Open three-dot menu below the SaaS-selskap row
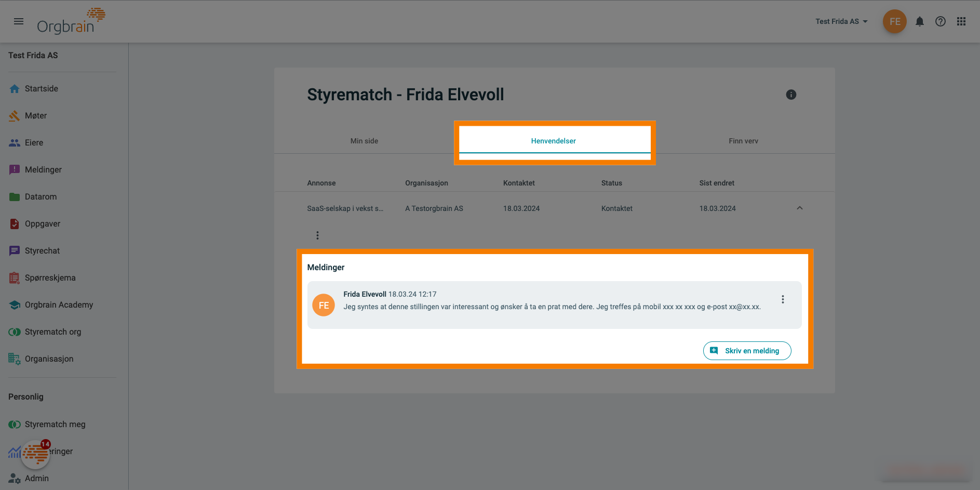980x490 pixels. click(x=317, y=235)
